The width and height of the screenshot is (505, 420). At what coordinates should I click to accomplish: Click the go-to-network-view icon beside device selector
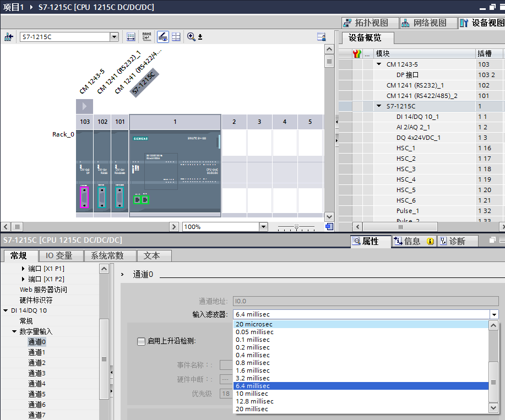click(8, 37)
